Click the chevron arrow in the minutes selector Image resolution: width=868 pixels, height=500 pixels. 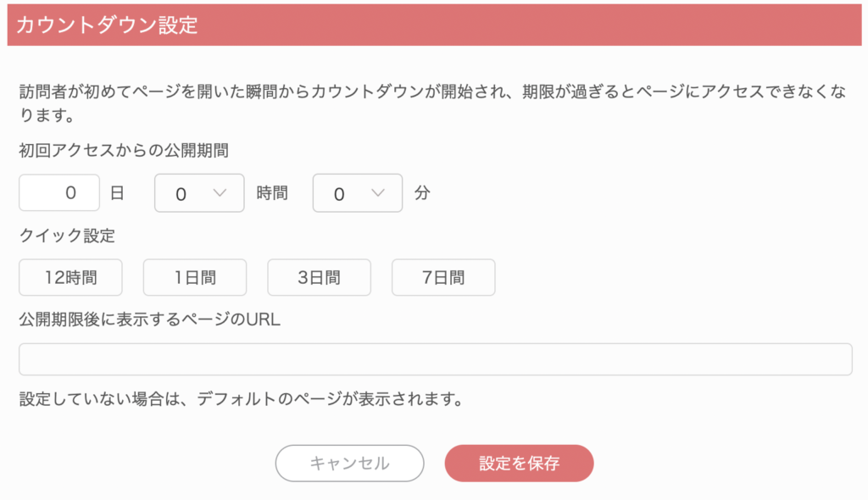coord(379,193)
